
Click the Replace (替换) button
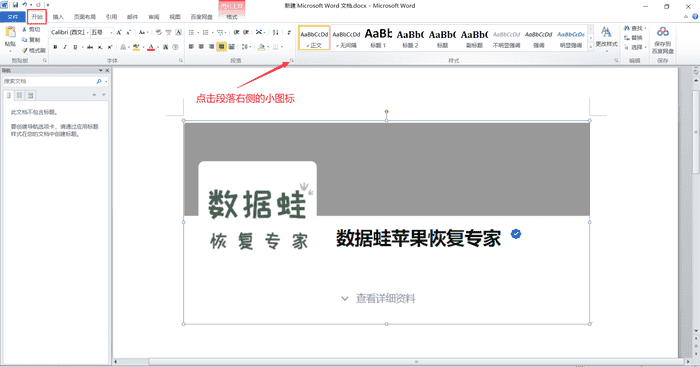pos(633,38)
